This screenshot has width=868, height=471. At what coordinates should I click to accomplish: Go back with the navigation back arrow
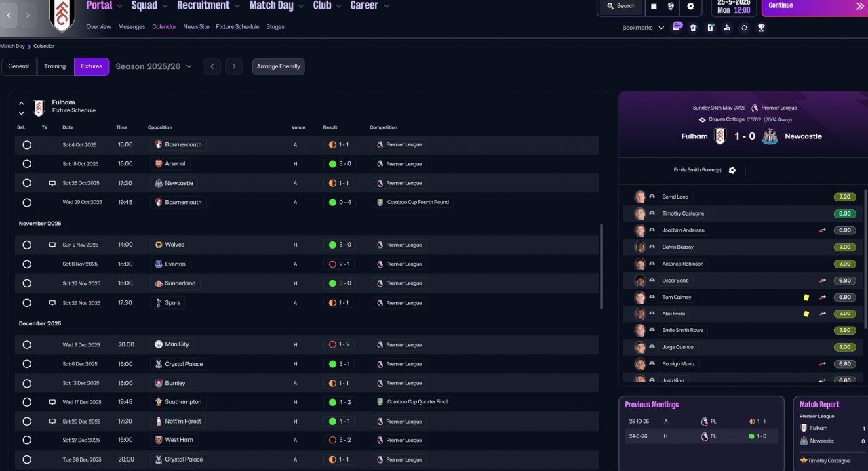pyautogui.click(x=9, y=14)
